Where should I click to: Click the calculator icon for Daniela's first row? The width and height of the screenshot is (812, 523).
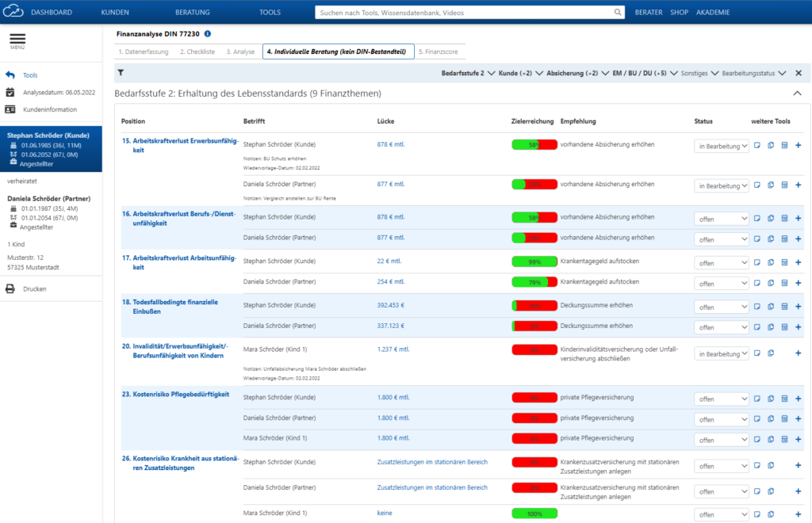[783, 184]
